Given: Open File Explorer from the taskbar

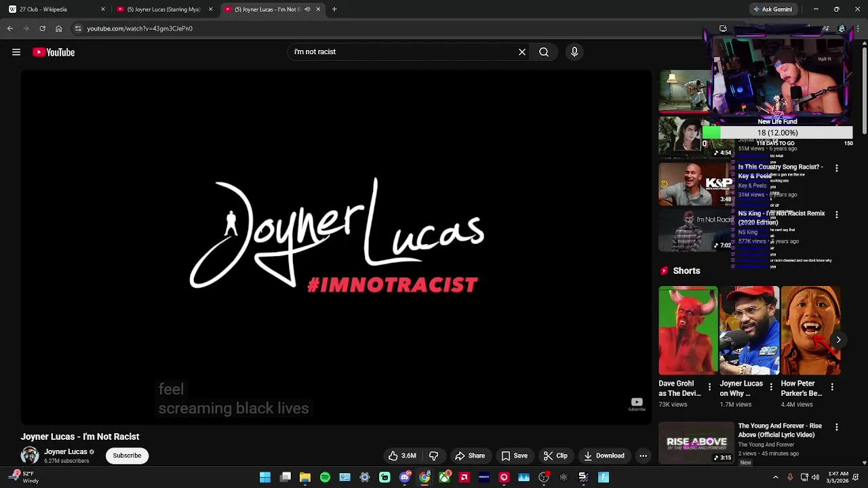Looking at the screenshot, I should coord(305,477).
